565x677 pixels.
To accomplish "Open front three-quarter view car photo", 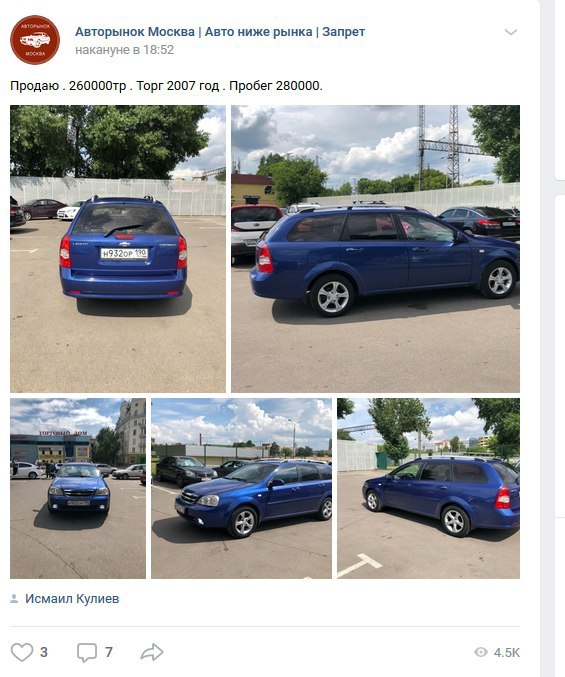I will click(x=241, y=488).
